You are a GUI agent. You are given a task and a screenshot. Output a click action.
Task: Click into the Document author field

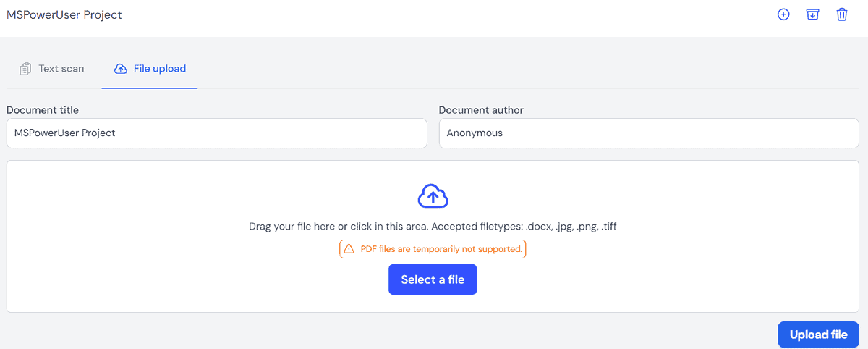(x=648, y=133)
